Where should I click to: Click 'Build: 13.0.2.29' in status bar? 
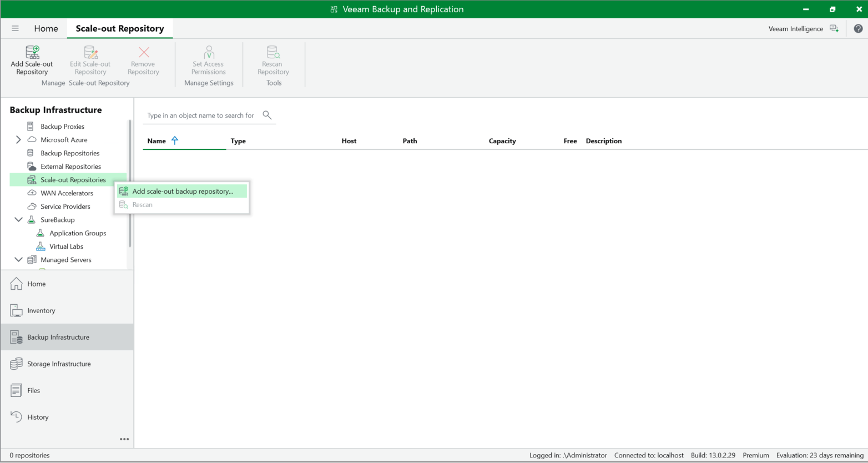[x=713, y=455]
